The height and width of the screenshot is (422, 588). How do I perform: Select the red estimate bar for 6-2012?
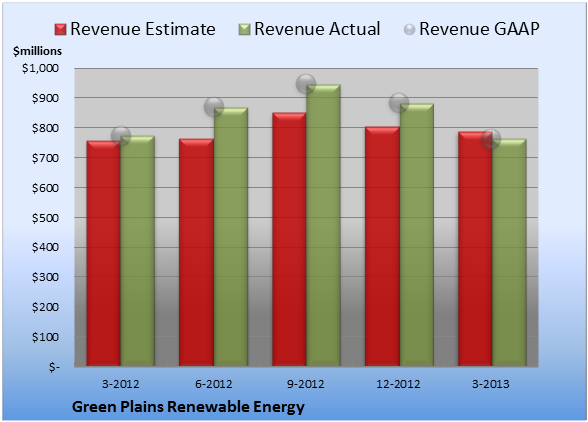196,252
